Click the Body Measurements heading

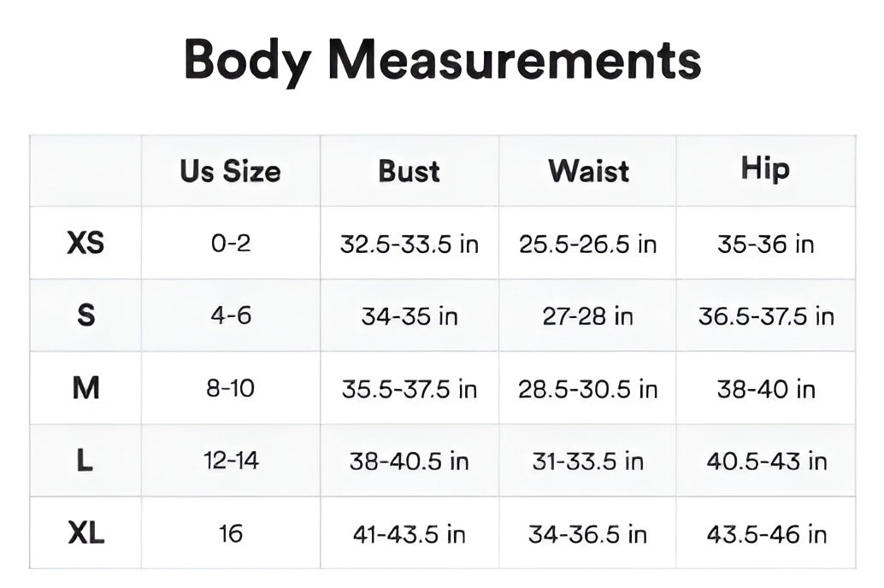pos(442,60)
